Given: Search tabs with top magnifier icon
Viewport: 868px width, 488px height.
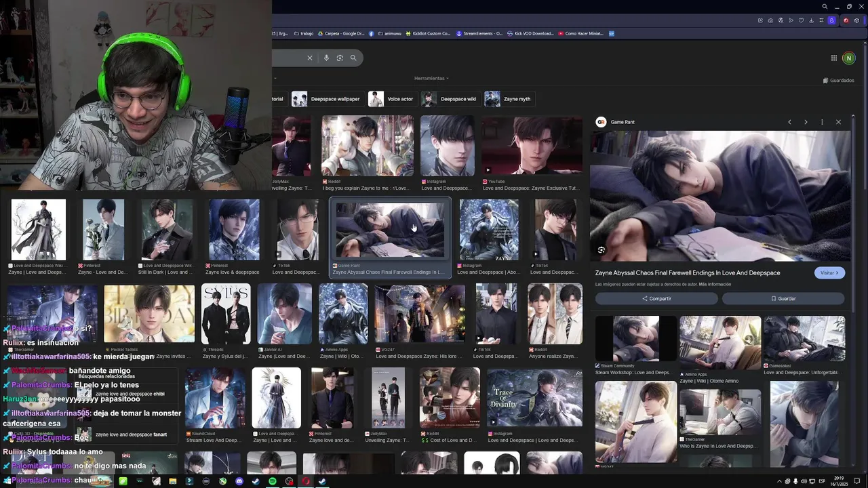Looking at the screenshot, I should coord(825,7).
